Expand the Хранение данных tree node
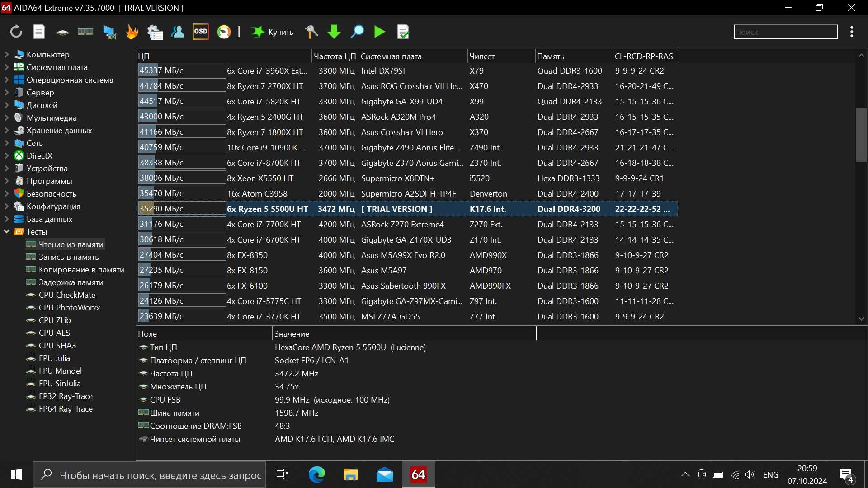The image size is (868, 488). [x=6, y=131]
